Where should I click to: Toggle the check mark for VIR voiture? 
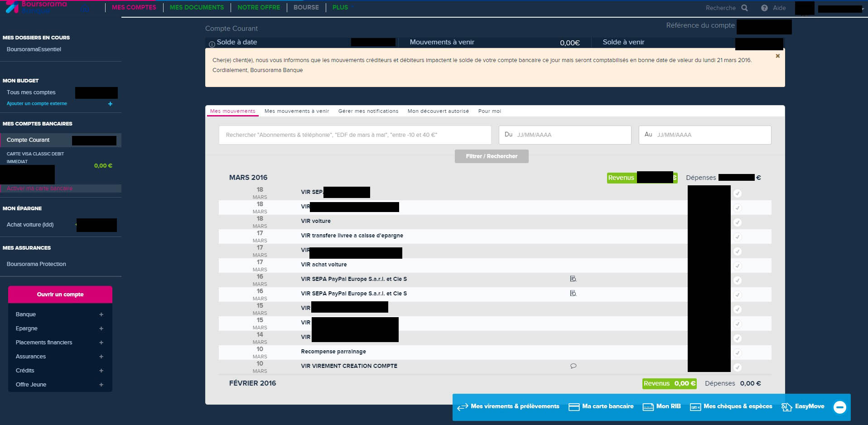(x=738, y=222)
